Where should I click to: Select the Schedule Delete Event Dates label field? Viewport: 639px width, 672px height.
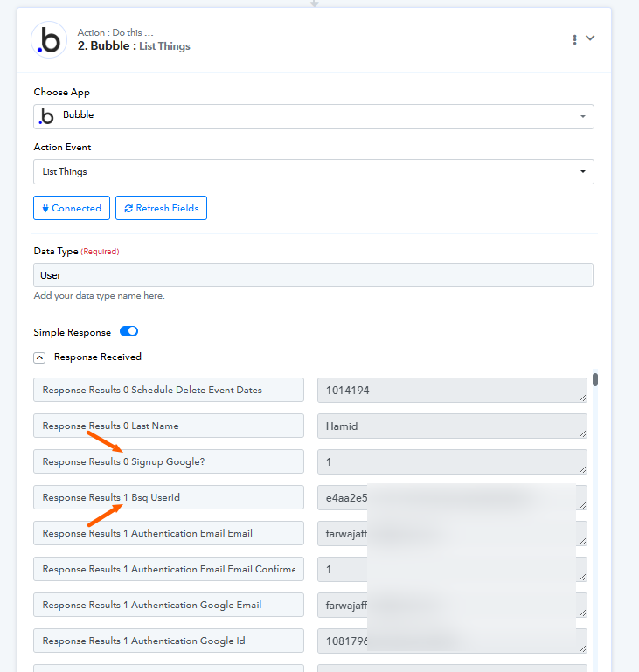click(x=169, y=390)
